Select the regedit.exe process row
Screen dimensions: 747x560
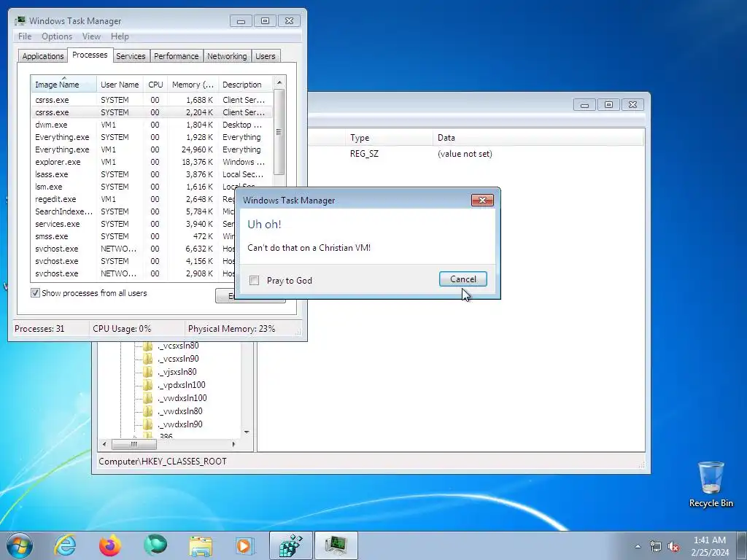click(133, 199)
